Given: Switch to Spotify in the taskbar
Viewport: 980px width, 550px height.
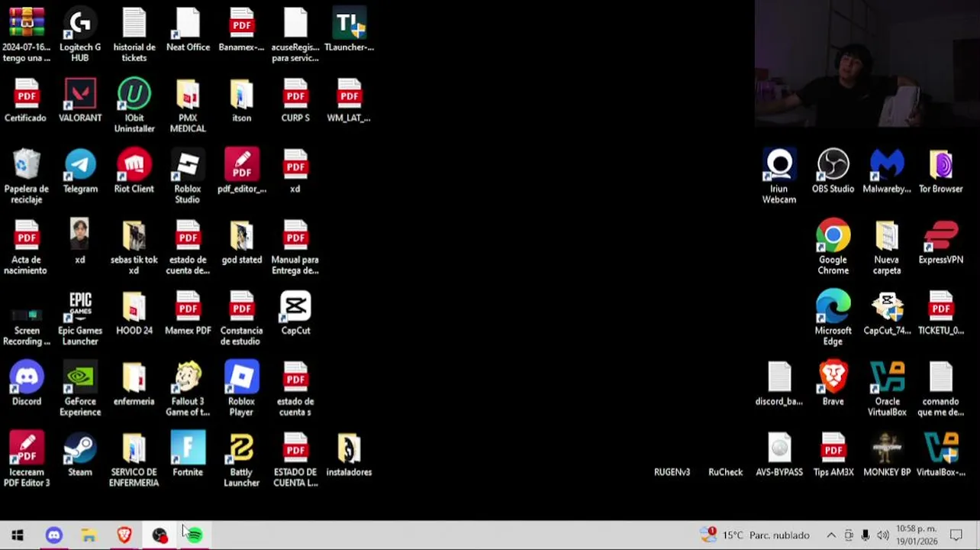Looking at the screenshot, I should pos(194,535).
